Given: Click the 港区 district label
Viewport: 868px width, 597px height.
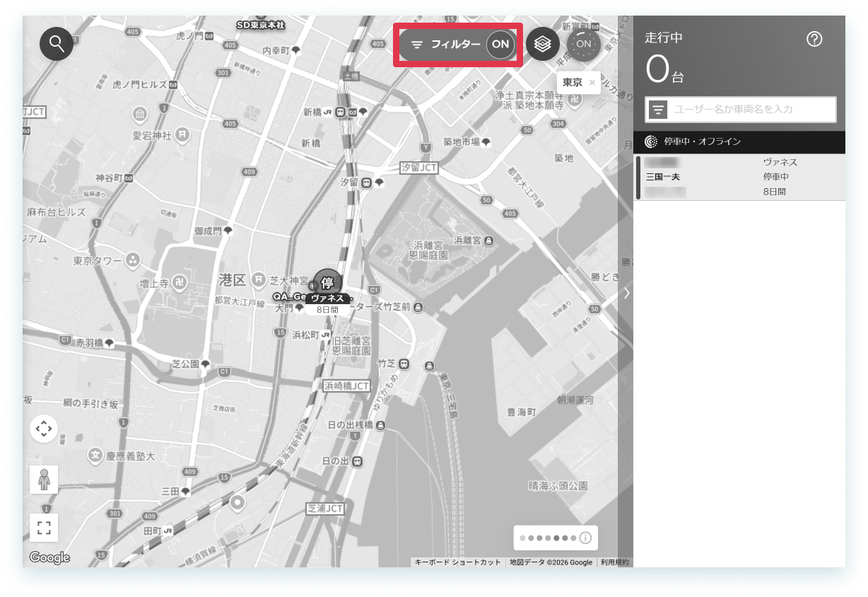Looking at the screenshot, I should click(x=233, y=280).
